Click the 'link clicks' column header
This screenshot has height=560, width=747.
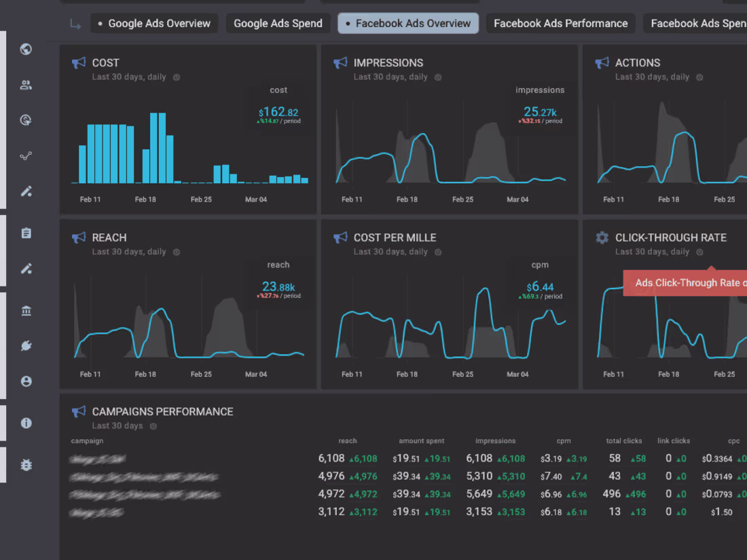coord(673,441)
